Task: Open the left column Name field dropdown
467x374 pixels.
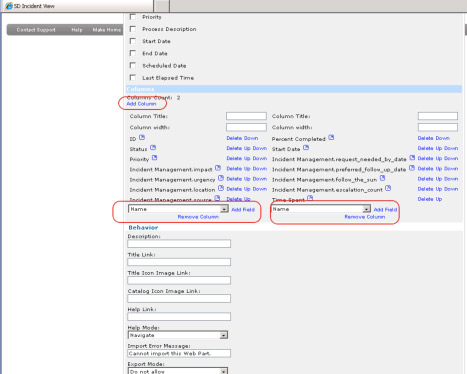Action: tap(178, 209)
